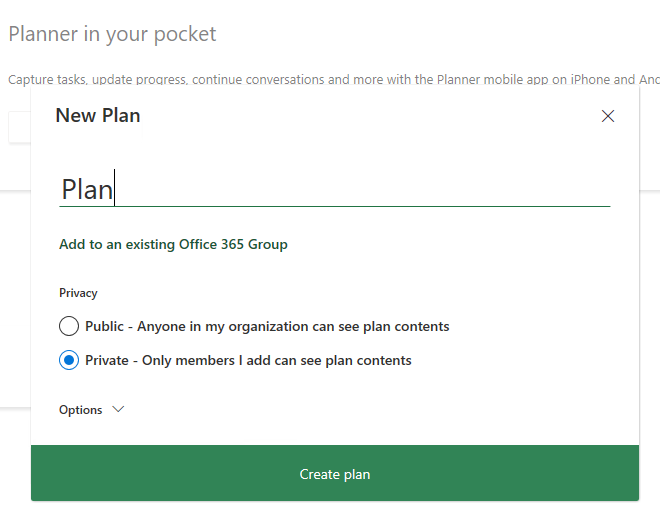Click the New Plan dialog title
Screen dimensions: 660x510
(98, 116)
